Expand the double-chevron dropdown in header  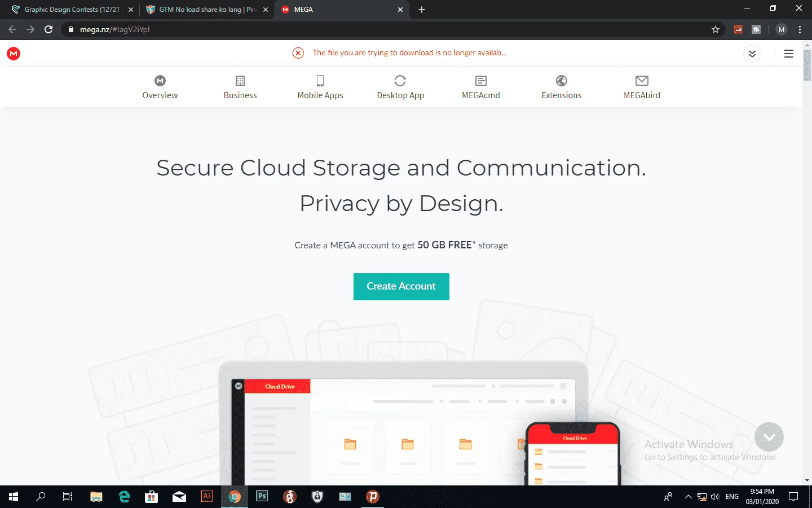[x=752, y=54]
